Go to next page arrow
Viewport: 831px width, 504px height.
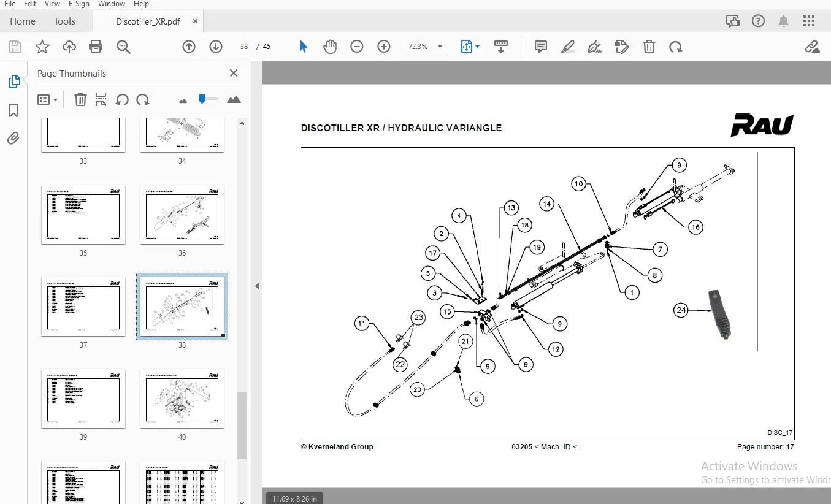(216, 47)
